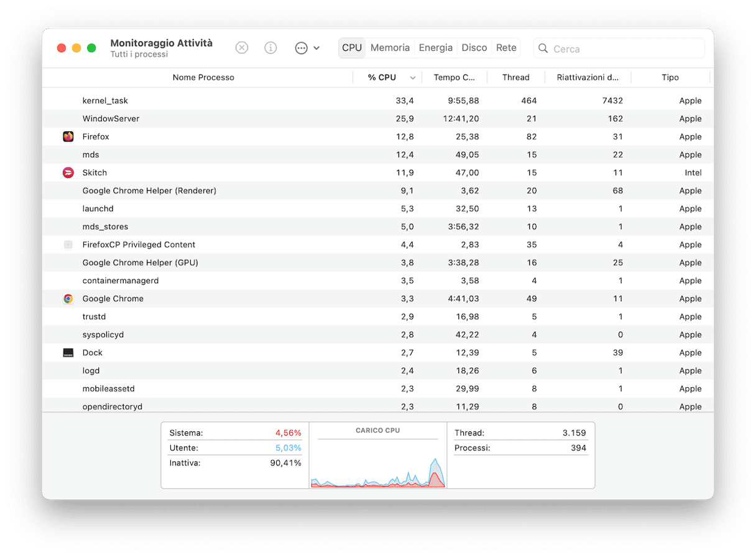Screen dimensions: 756x555
Task: Sort by the Riattivazioni d... column header
Action: 588,78
